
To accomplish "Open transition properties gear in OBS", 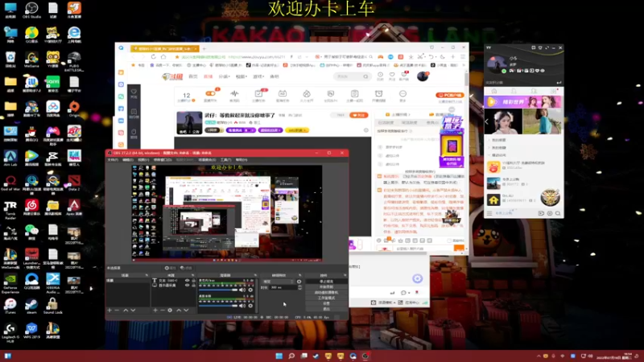I will tap(299, 282).
